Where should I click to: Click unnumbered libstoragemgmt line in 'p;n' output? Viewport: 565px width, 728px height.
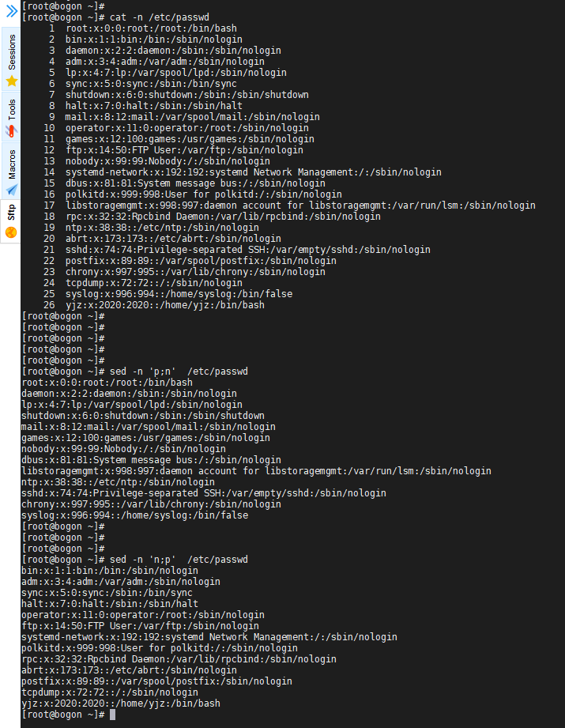256,471
